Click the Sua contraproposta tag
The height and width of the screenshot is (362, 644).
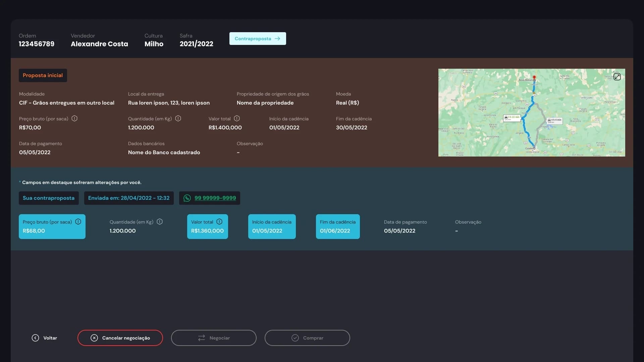tap(49, 198)
